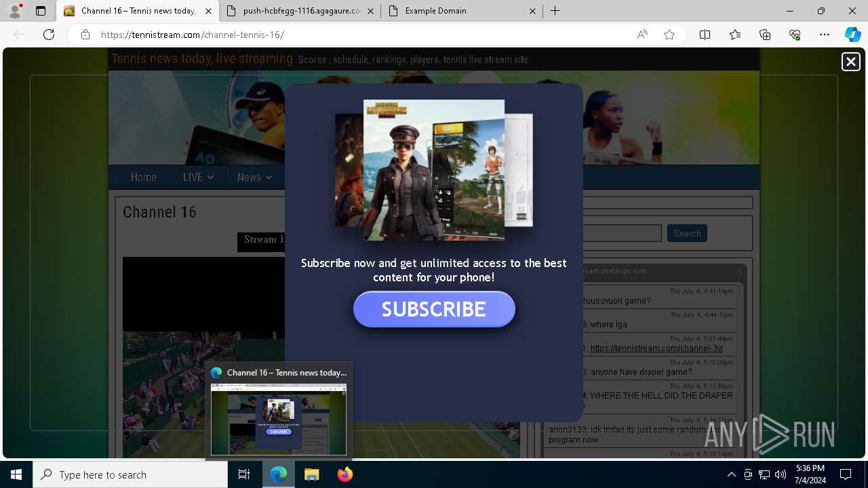
Task: Open network settings tray icon
Action: pos(764,474)
